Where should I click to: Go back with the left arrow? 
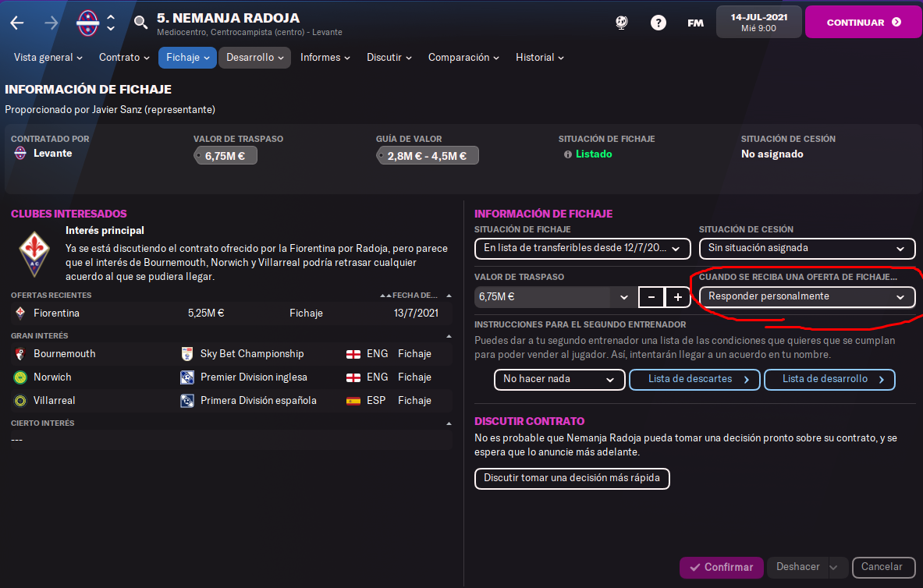(x=17, y=23)
